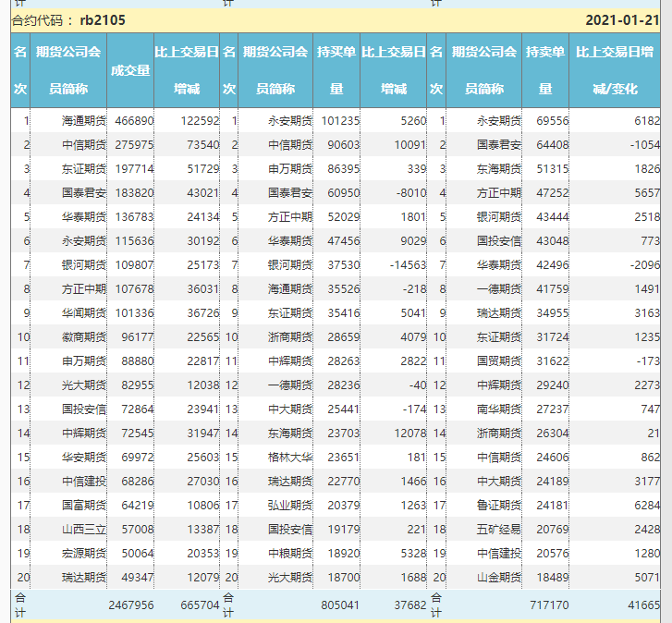672x623 pixels.
Task: Click 山西三立 in volume ranking
Action: pyautogui.click(x=84, y=529)
